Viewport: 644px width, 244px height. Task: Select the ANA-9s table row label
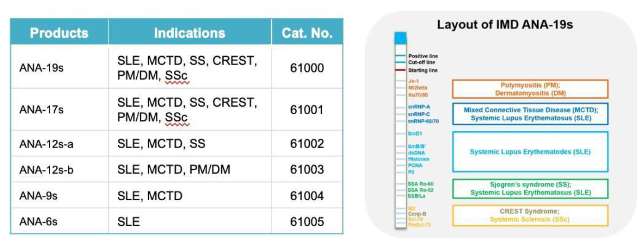tap(39, 196)
